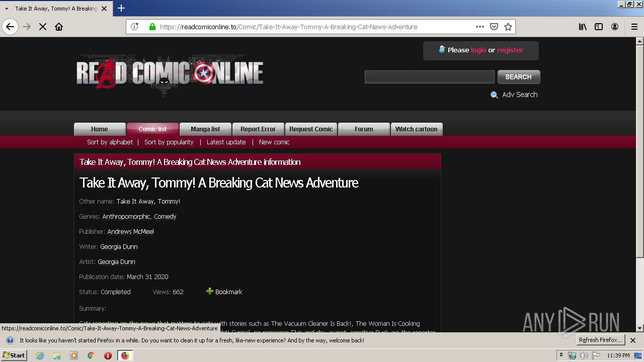
Task: Open Internet Explorer from the taskbar
Action: (40, 355)
